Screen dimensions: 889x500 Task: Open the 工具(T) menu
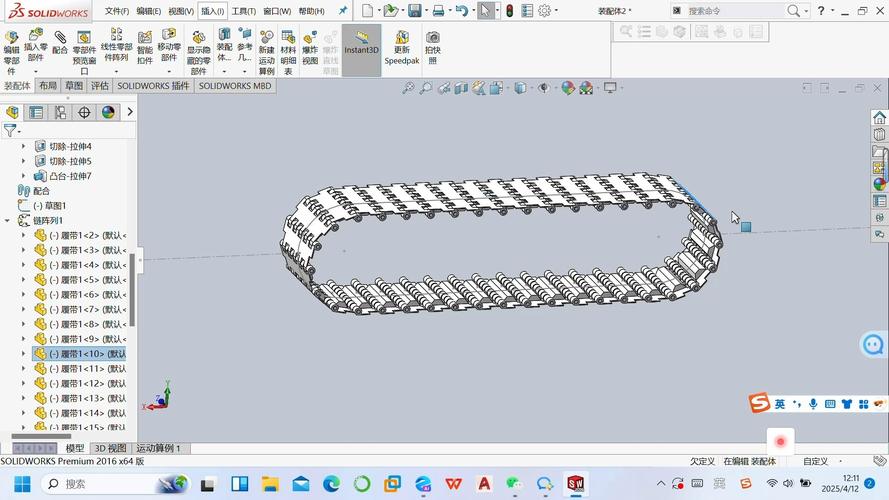tap(243, 11)
